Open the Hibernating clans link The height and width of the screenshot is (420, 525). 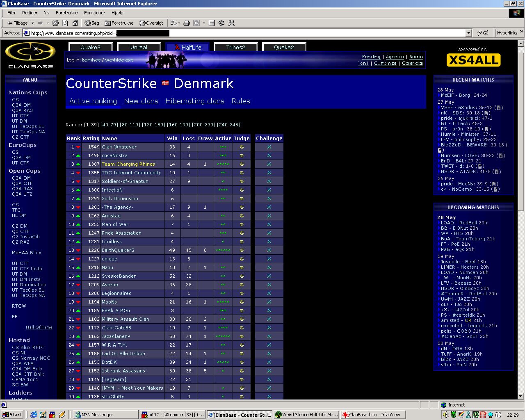click(195, 101)
